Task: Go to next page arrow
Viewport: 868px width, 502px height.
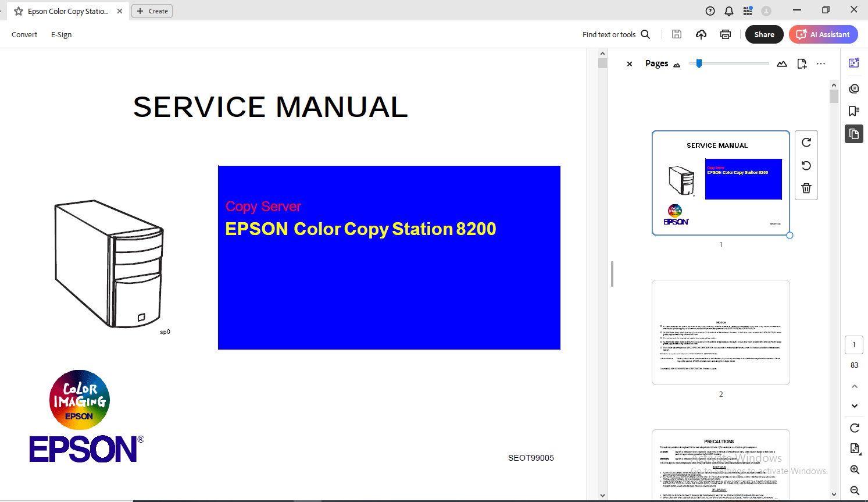Action: 855,406
